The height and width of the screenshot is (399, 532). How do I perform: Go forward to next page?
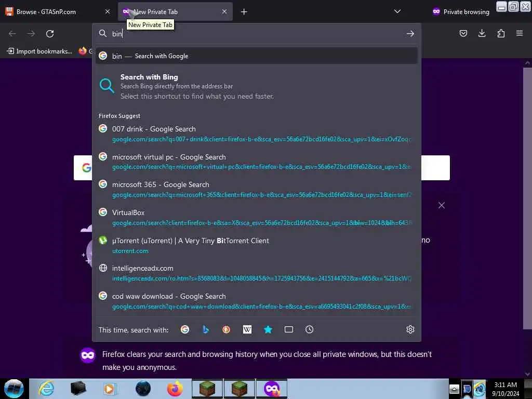click(31, 34)
